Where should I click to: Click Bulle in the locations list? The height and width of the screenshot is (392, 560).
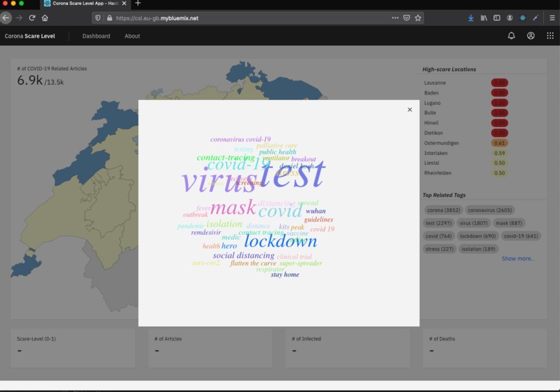[x=430, y=113]
